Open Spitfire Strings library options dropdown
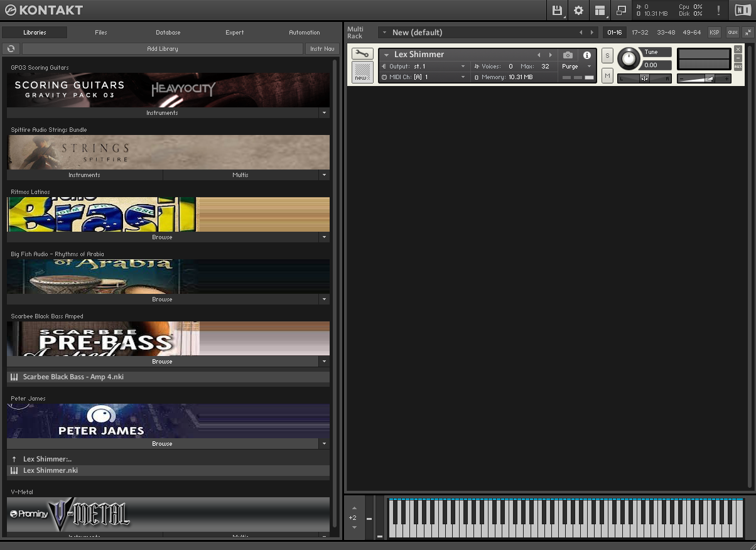Image resolution: width=756 pixels, height=550 pixels. 324,175
